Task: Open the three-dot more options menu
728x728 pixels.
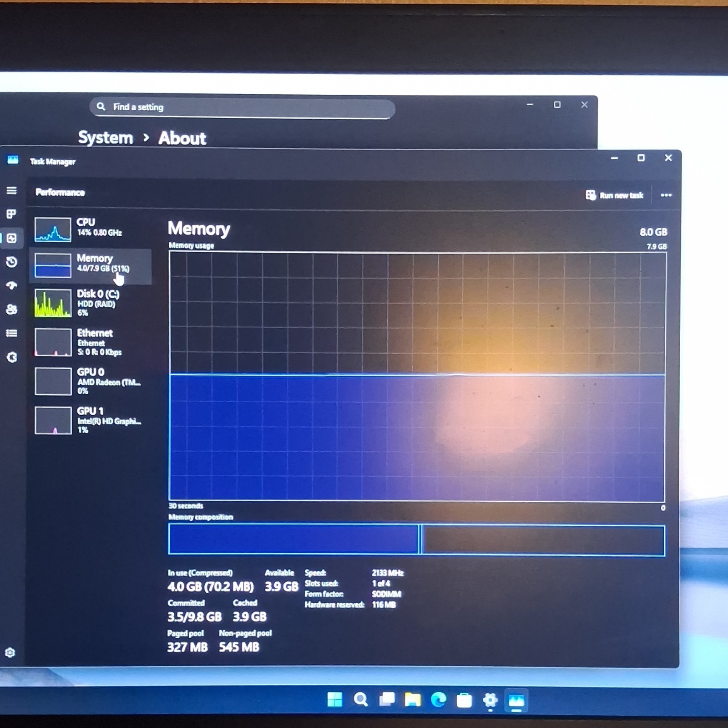Action: pyautogui.click(x=666, y=195)
